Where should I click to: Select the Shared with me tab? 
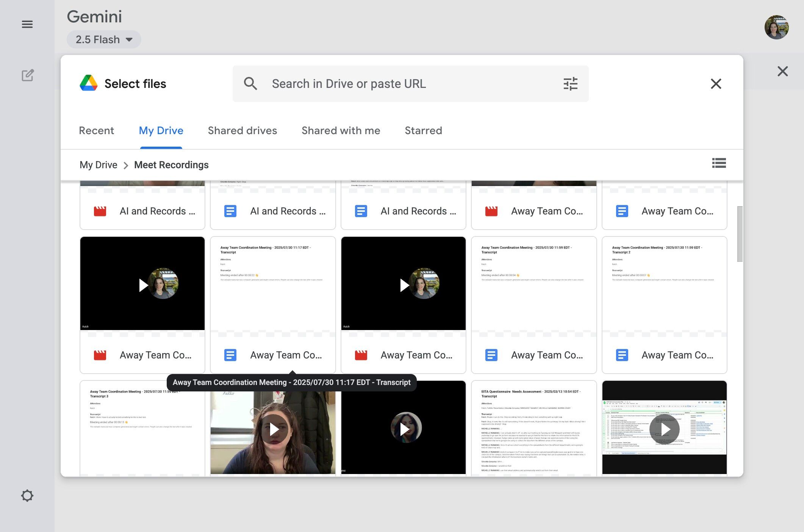pos(341,131)
